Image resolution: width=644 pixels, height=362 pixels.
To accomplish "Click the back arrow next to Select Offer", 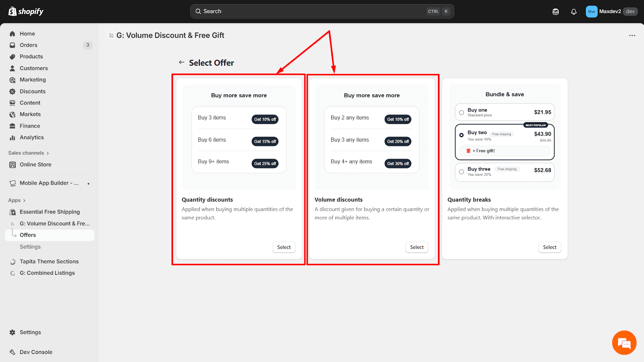I will coord(182,62).
